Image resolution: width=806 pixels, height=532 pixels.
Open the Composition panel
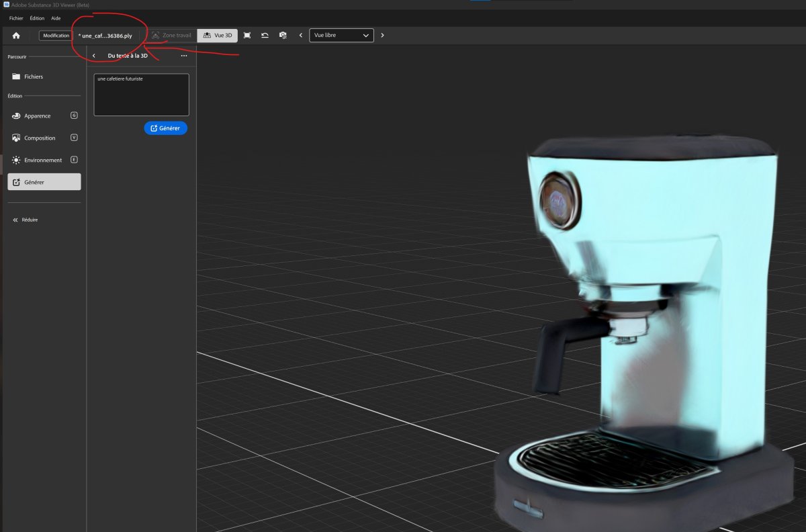tap(39, 138)
